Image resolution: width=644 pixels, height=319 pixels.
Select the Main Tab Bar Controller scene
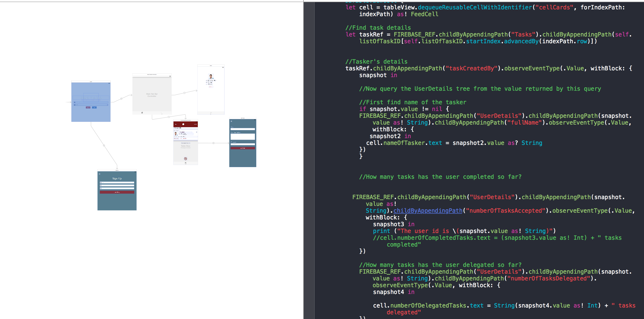[x=152, y=95]
